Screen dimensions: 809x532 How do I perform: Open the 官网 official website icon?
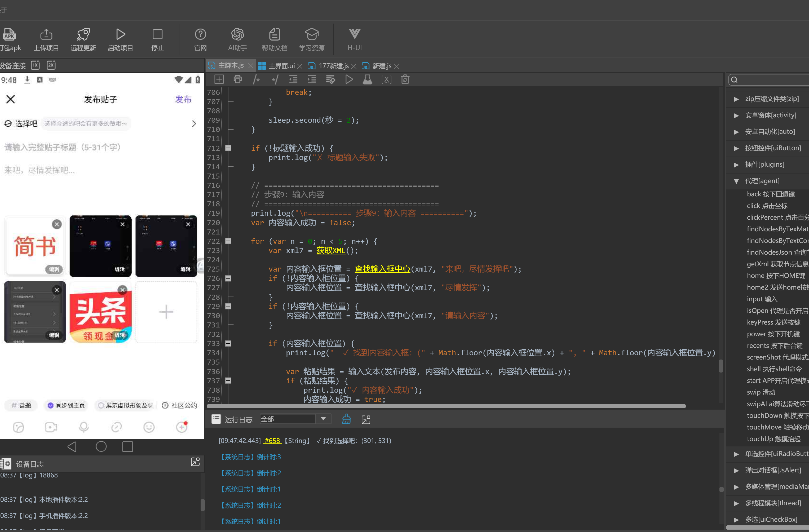[201, 39]
